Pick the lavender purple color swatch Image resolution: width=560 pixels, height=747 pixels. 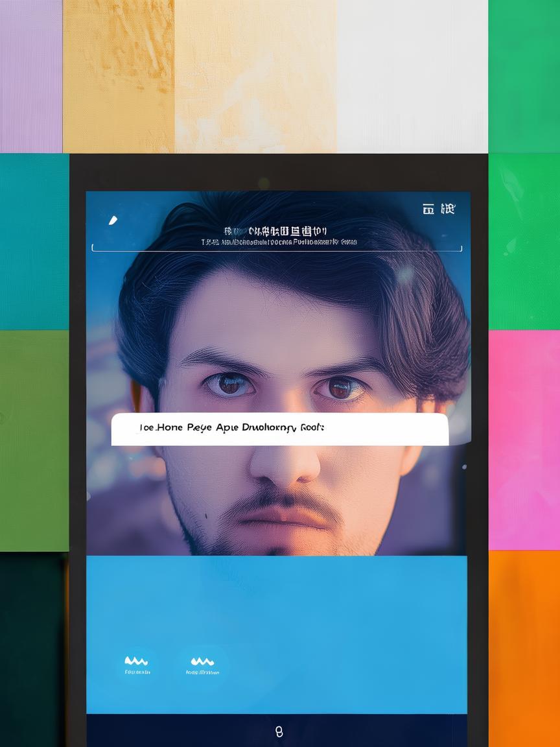coord(31,76)
